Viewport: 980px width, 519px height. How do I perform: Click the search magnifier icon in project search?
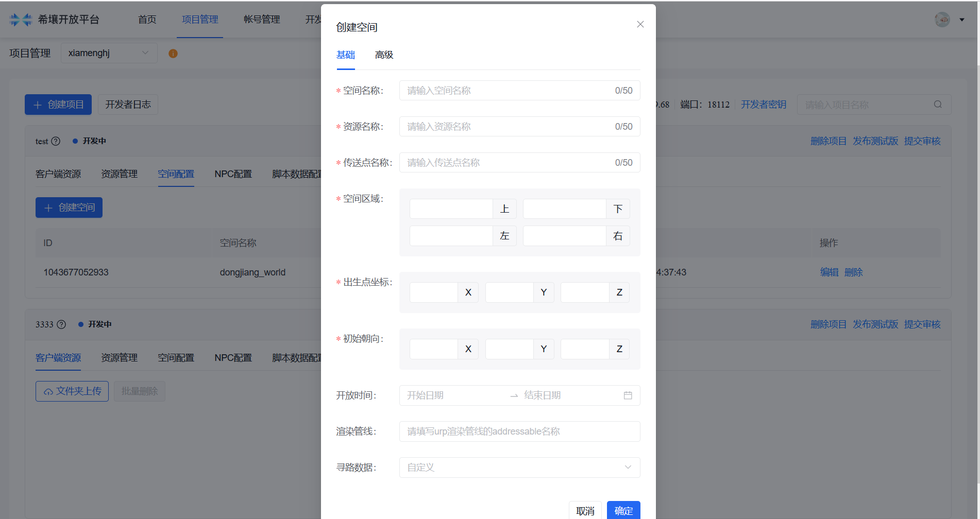938,105
